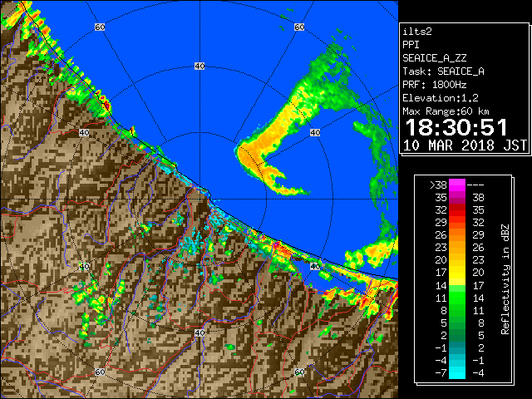Click the "Max Range:60 km" line

[x=446, y=111]
